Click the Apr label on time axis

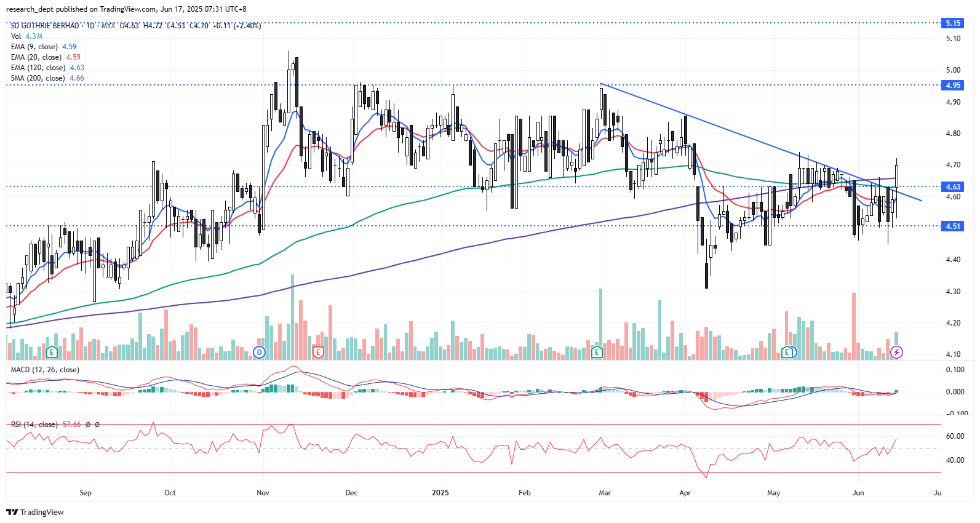click(685, 493)
